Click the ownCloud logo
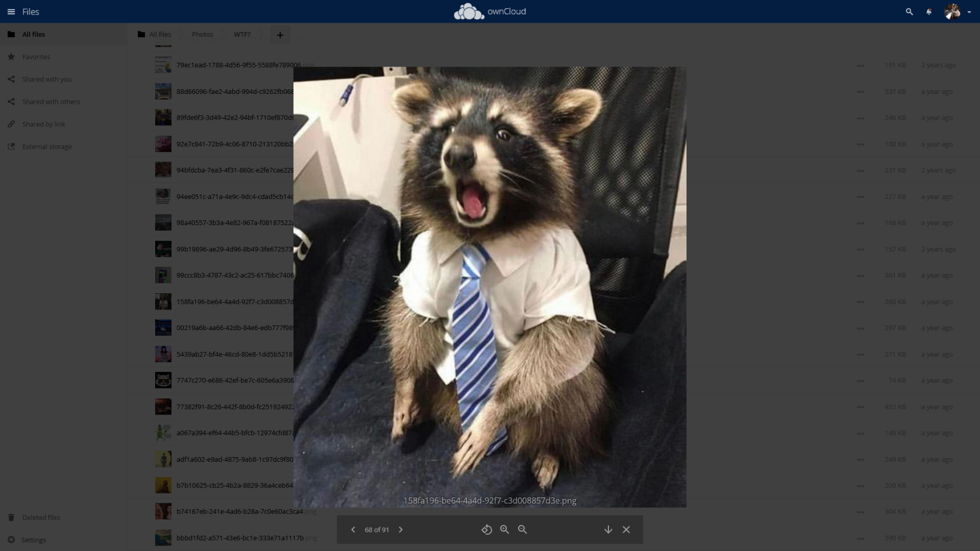Viewport: 980px width, 551px height. [x=490, y=12]
